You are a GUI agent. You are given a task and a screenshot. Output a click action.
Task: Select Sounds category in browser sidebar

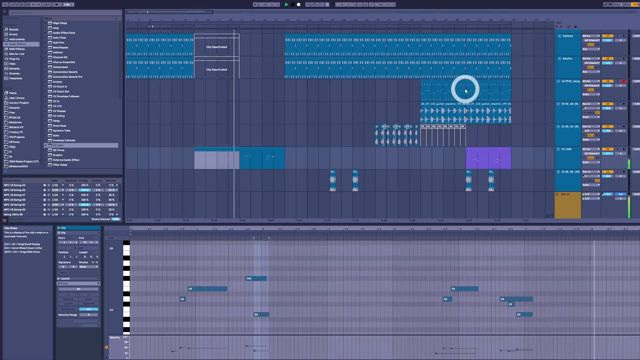point(13,29)
